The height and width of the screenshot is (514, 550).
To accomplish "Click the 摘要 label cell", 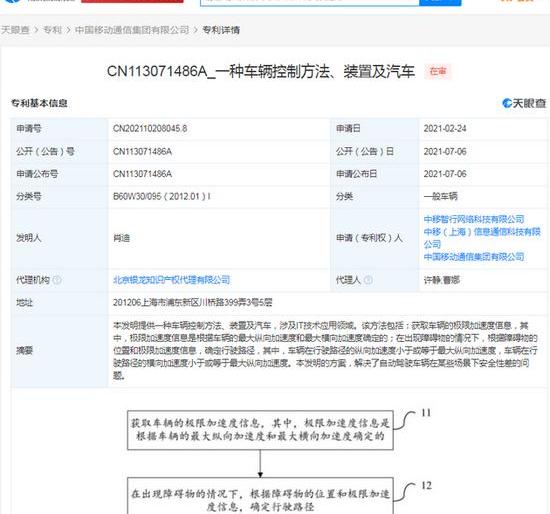I will click(x=60, y=351).
